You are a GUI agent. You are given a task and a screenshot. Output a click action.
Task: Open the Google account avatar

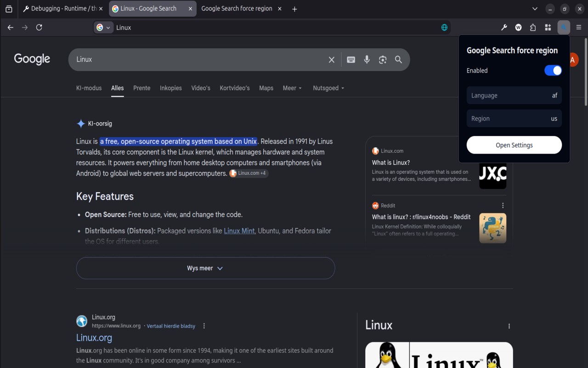pyautogui.click(x=572, y=59)
